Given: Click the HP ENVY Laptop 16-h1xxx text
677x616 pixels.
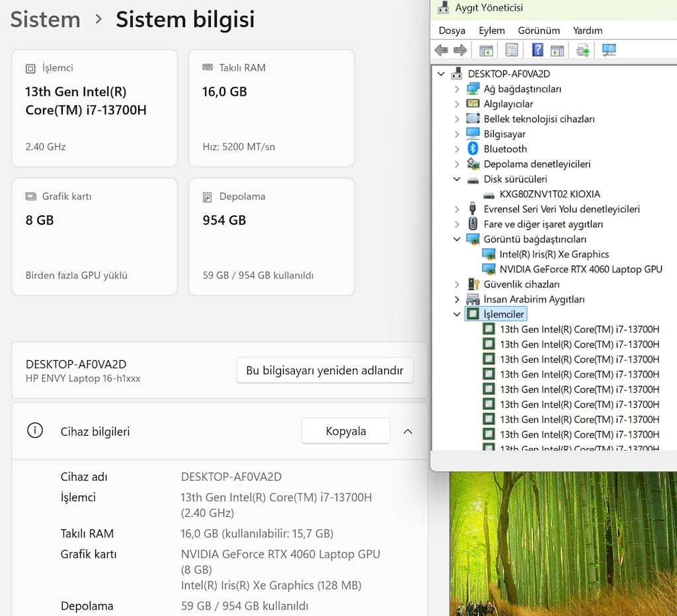Looking at the screenshot, I should point(83,378).
